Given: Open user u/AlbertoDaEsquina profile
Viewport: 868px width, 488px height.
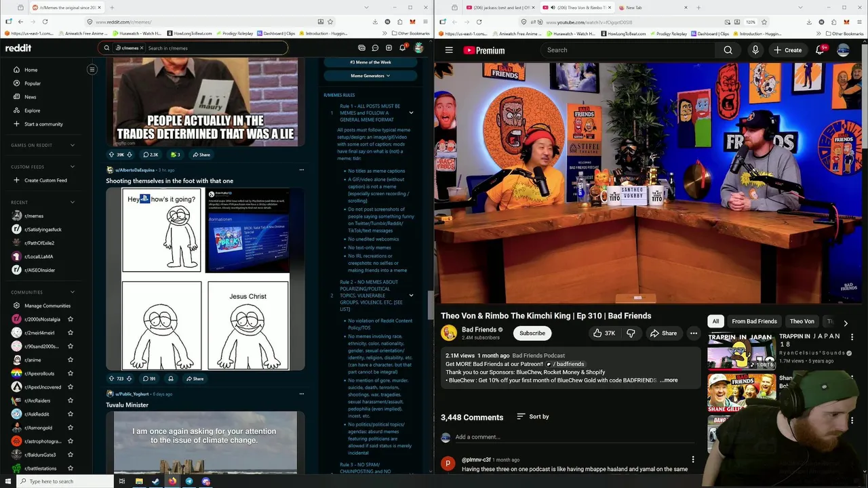Looking at the screenshot, I should click(x=136, y=170).
